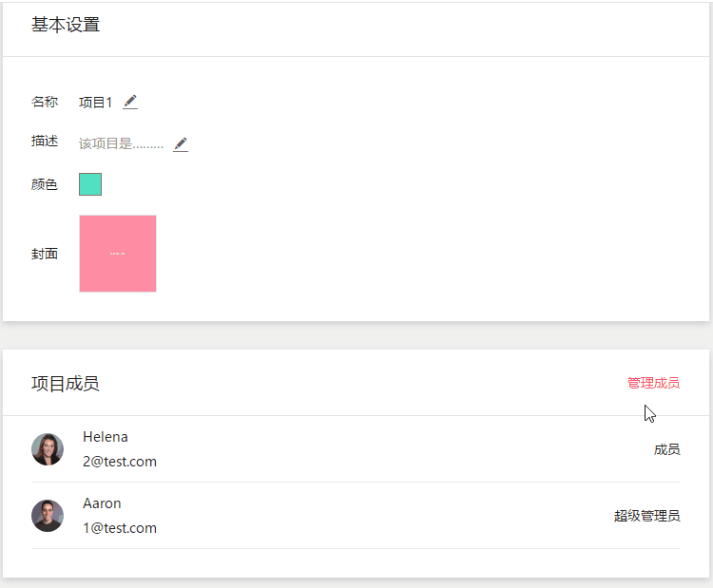Click the email 1@test.com

[120, 528]
